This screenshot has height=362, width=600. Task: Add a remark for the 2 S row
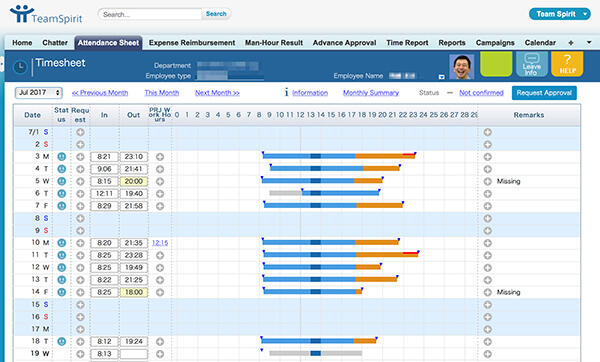tap(488, 144)
